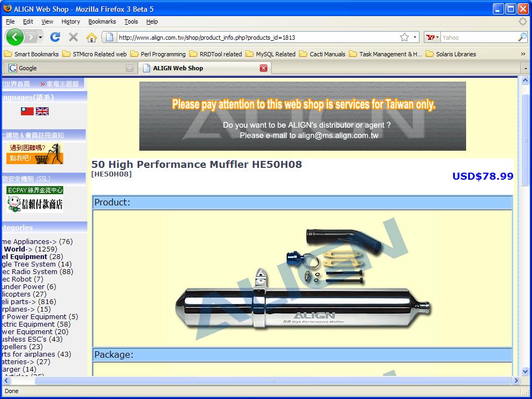
Task: Open Cacti Manuals bookmark folder
Action: coord(323,54)
